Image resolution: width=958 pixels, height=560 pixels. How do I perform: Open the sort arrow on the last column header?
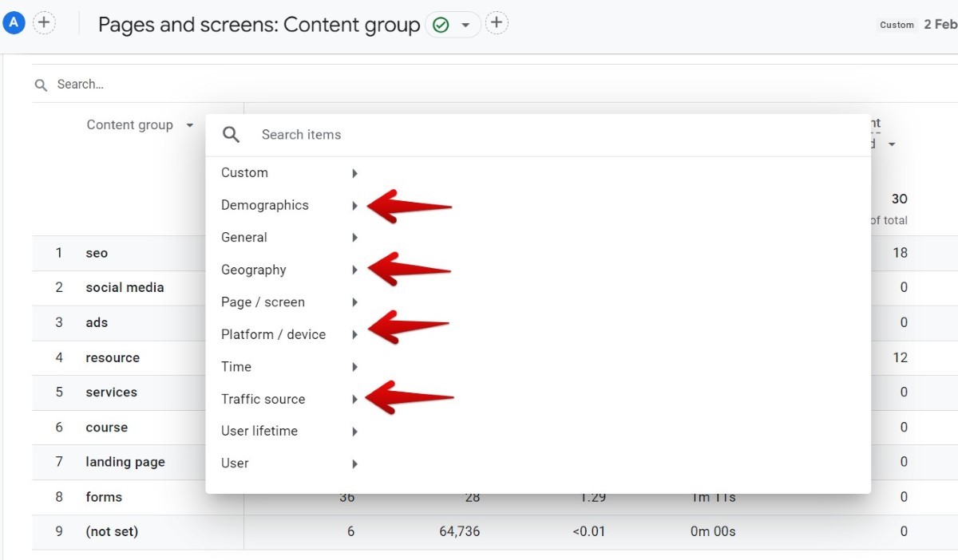(x=892, y=144)
